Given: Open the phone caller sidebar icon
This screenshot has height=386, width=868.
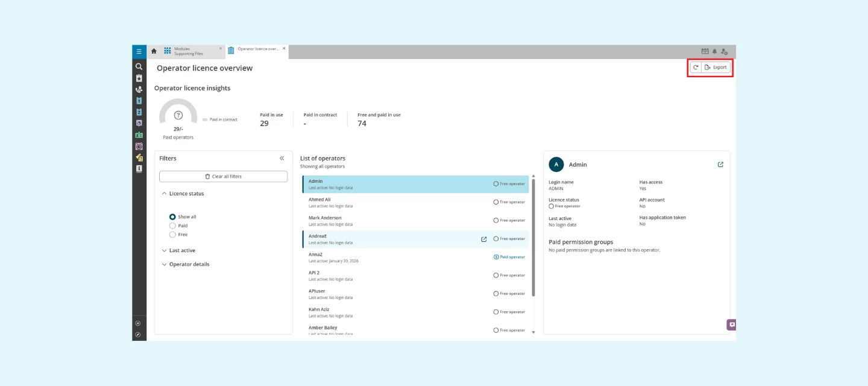Looking at the screenshot, I should coord(139,89).
